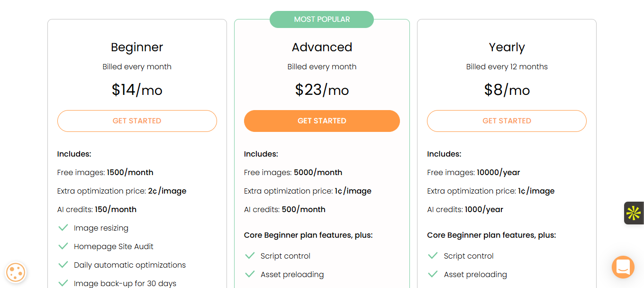Select the Beginner plan heading
The image size is (644, 288).
pos(137,47)
